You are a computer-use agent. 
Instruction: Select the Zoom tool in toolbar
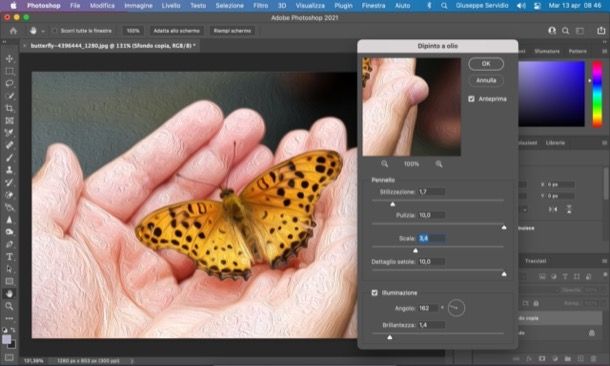9,306
